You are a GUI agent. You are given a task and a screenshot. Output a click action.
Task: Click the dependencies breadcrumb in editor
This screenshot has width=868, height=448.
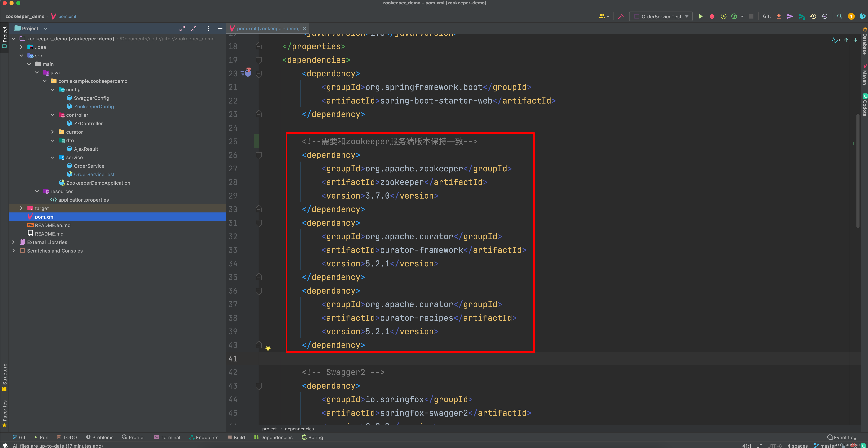(299, 428)
